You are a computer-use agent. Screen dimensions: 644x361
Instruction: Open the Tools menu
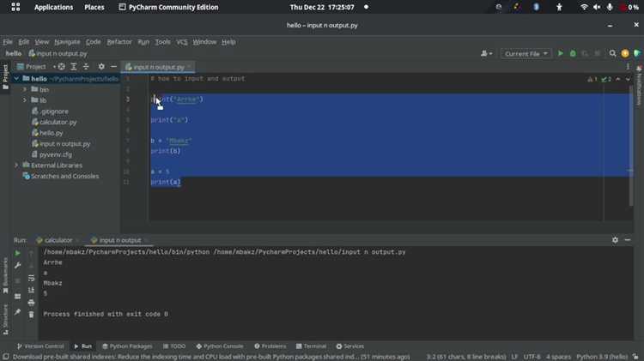click(x=162, y=42)
